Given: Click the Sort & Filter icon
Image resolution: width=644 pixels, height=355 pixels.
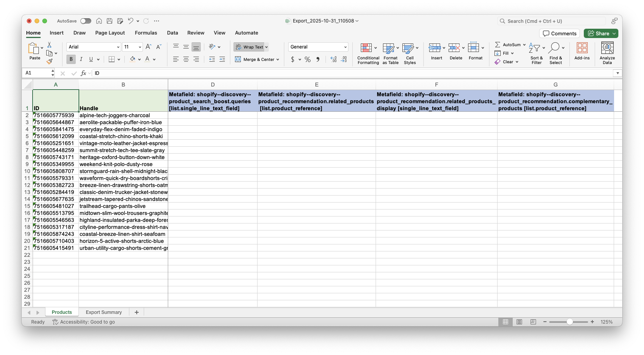Looking at the screenshot, I should [x=535, y=48].
